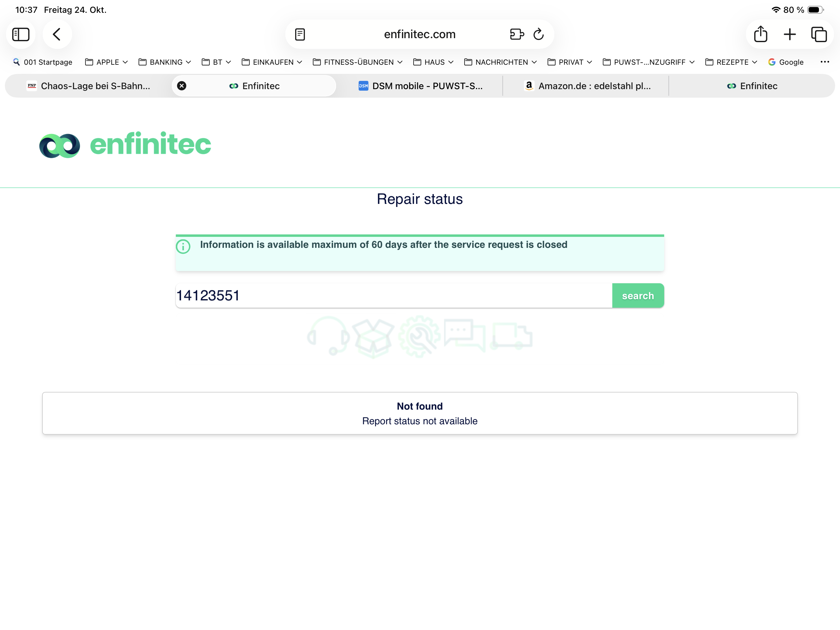Open the reader view page menu
The image size is (840, 630).
tap(300, 34)
